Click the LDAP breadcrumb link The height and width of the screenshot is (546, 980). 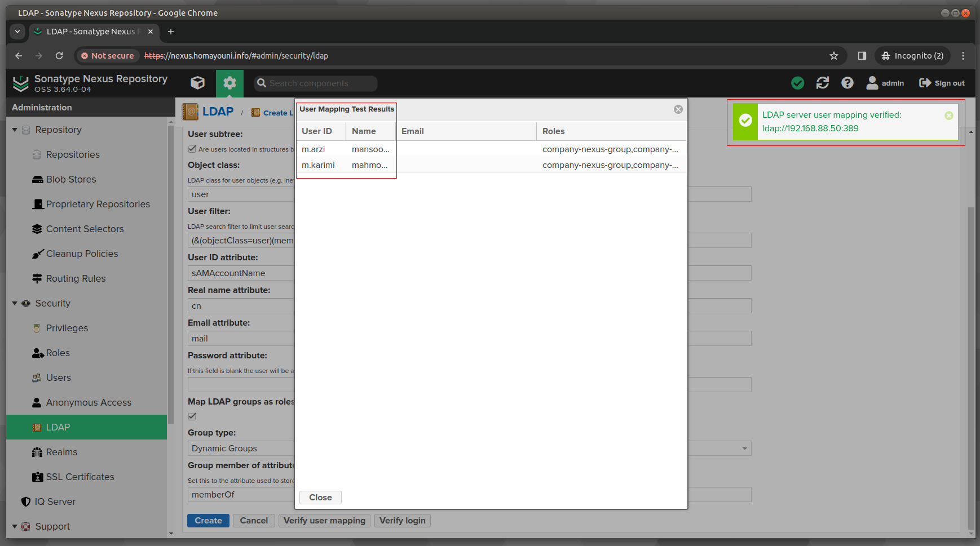tap(218, 112)
